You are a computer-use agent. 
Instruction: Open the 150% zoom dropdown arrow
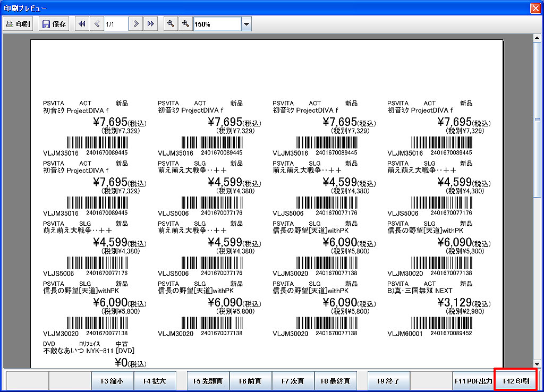pos(246,24)
